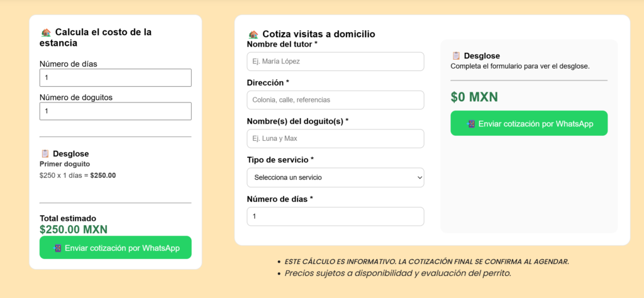Send home-visit quote via WhatsApp button
This screenshot has width=644, height=298.
[x=529, y=123]
